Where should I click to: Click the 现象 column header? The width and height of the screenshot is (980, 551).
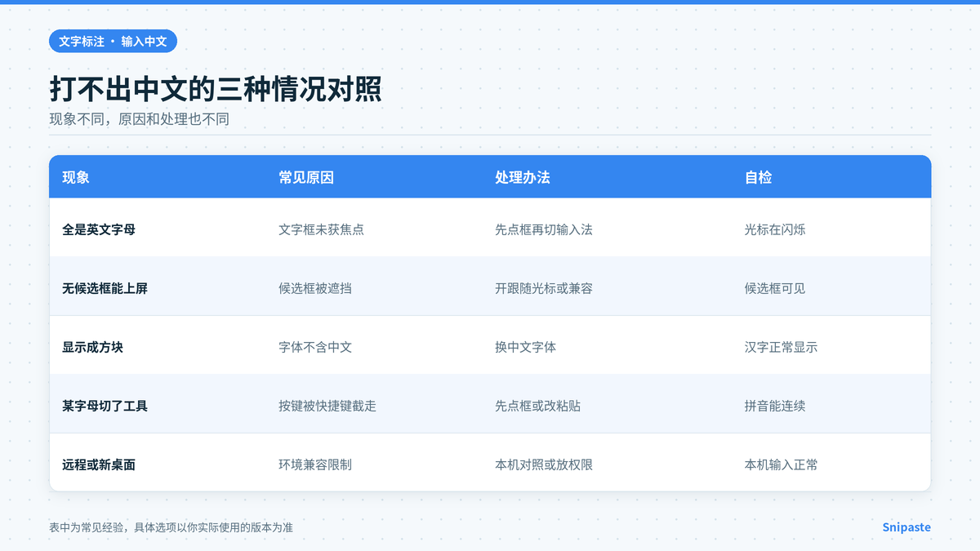tap(76, 177)
